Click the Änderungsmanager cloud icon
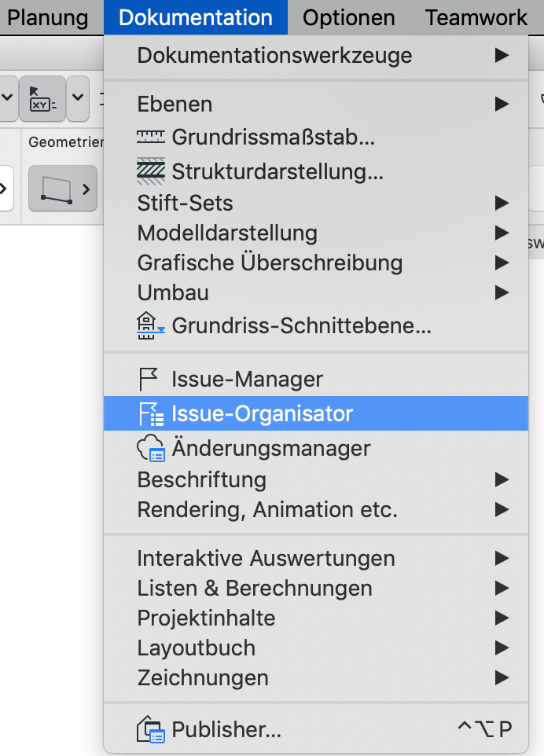 (x=151, y=449)
